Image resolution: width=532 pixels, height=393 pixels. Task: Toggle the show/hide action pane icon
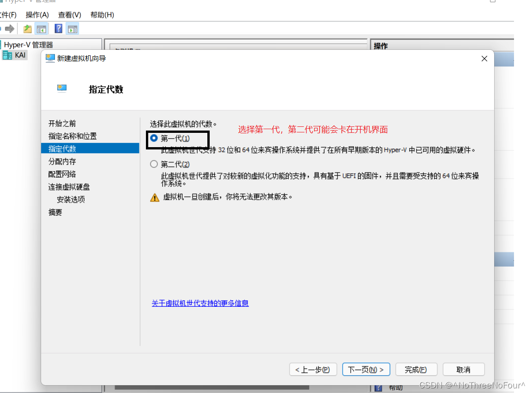coord(73,29)
